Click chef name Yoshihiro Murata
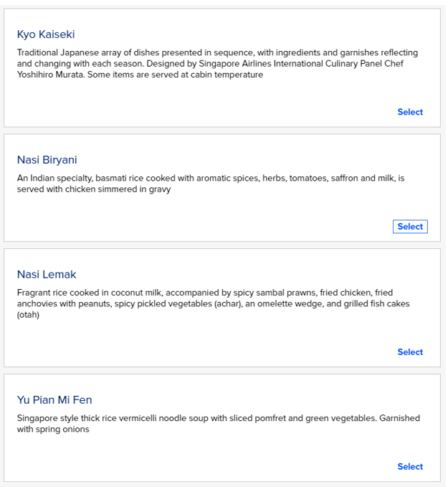Viewport: 448px width, 487px height. pos(49,75)
